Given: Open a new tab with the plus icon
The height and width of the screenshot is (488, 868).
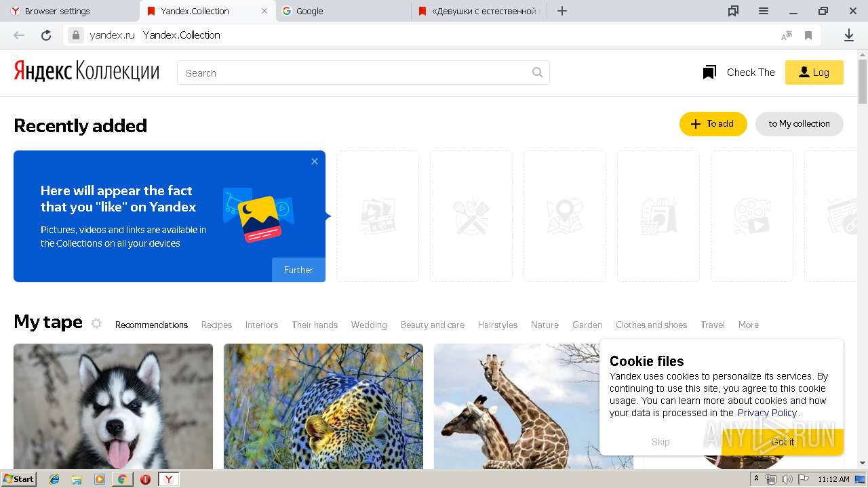Looking at the screenshot, I should [x=562, y=11].
